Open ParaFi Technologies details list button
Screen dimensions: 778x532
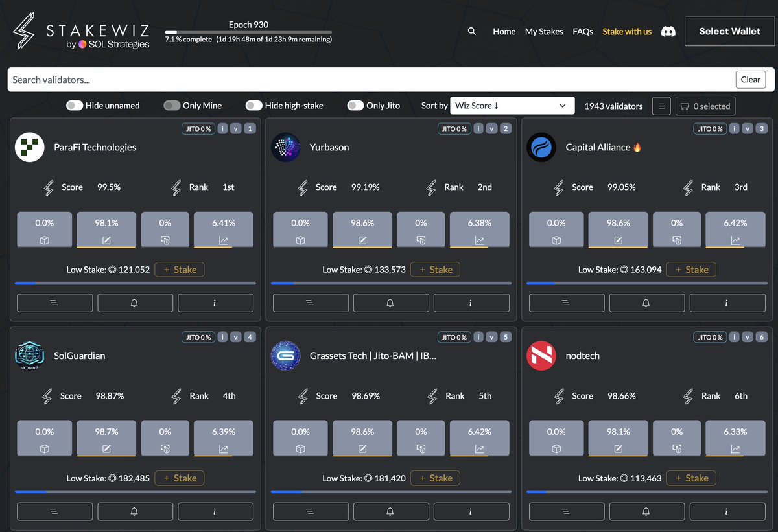54,303
